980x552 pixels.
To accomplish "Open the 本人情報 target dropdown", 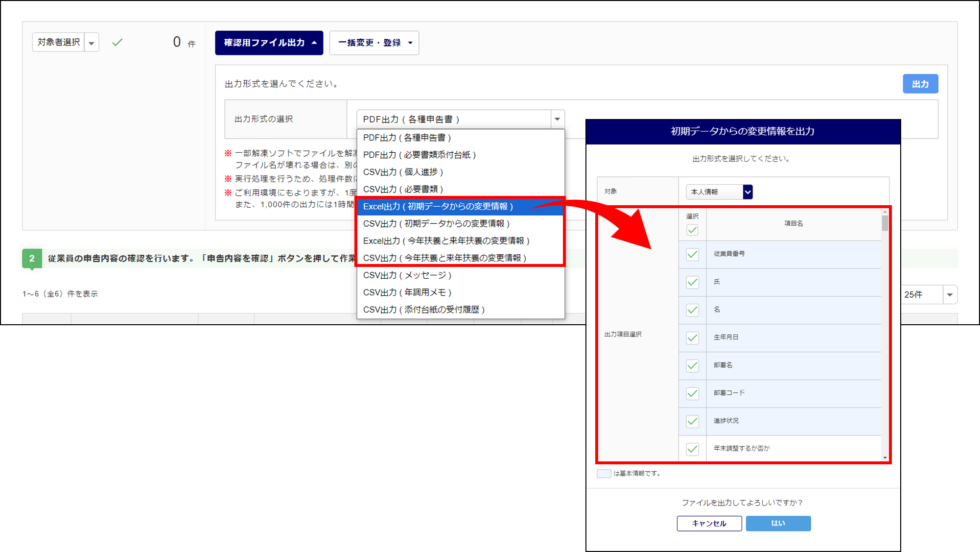I will pos(719,192).
